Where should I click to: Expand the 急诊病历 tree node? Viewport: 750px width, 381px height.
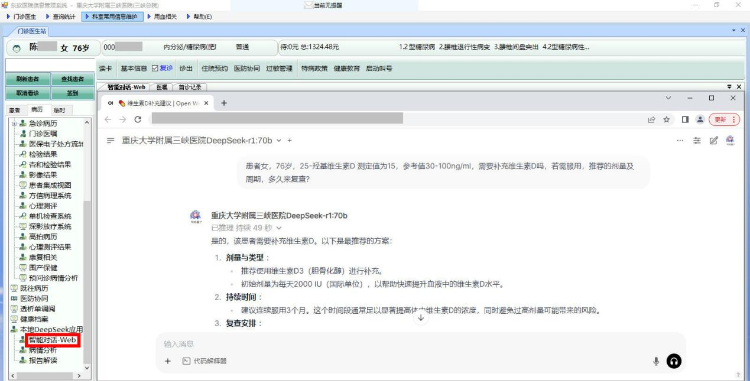[14, 123]
